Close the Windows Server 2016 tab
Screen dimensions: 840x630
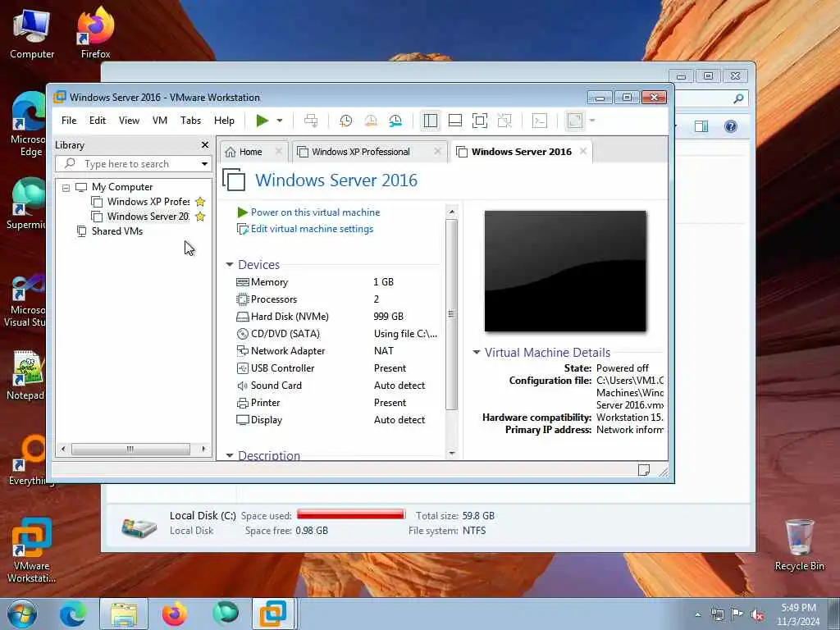pos(583,151)
